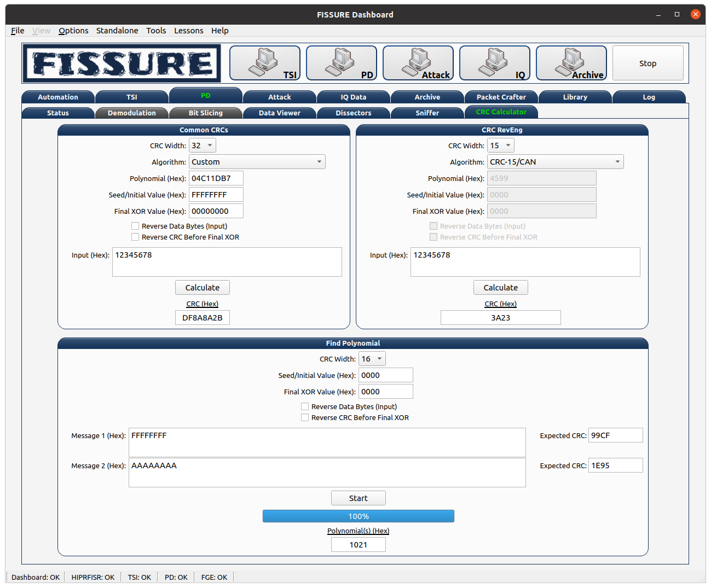This screenshot has width=711, height=588.
Task: Click the Stop button
Action: pos(648,63)
